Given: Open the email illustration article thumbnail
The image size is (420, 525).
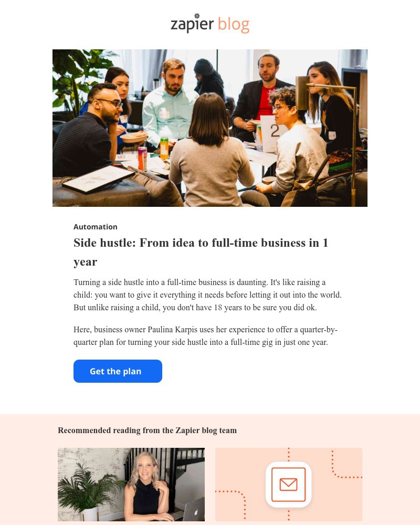Looking at the screenshot, I should click(289, 484).
